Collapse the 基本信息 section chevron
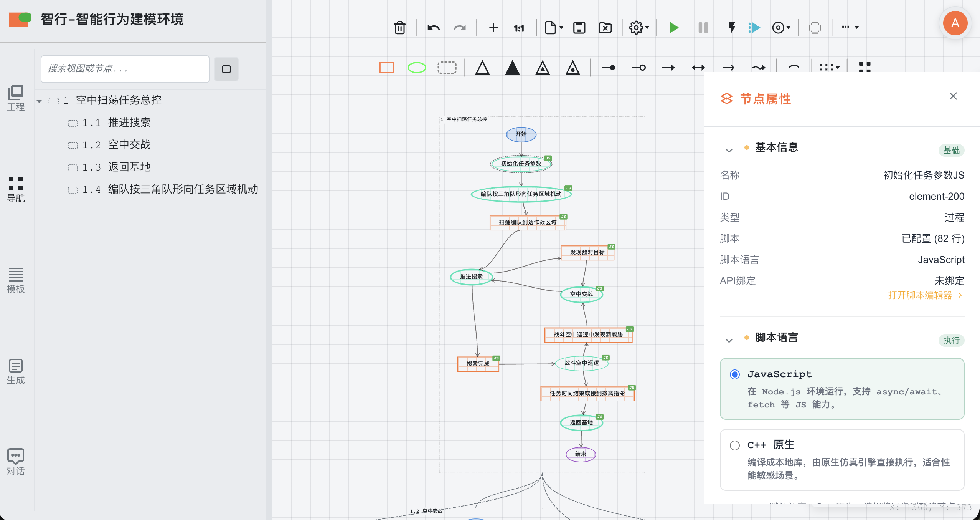 [729, 150]
